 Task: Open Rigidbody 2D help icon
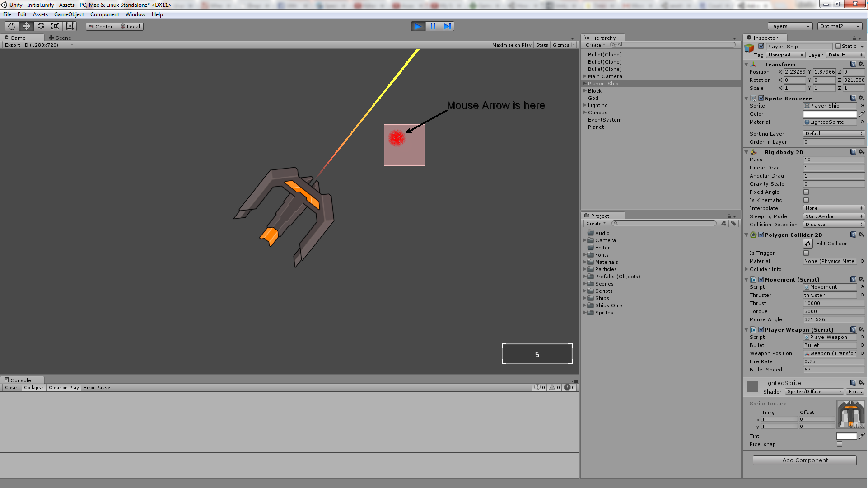pos(853,152)
